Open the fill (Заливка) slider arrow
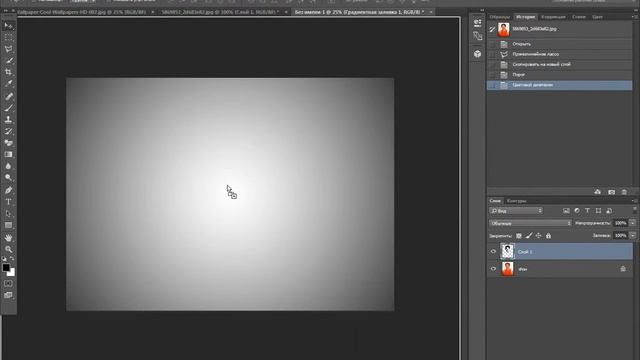640x360 pixels. coord(633,236)
